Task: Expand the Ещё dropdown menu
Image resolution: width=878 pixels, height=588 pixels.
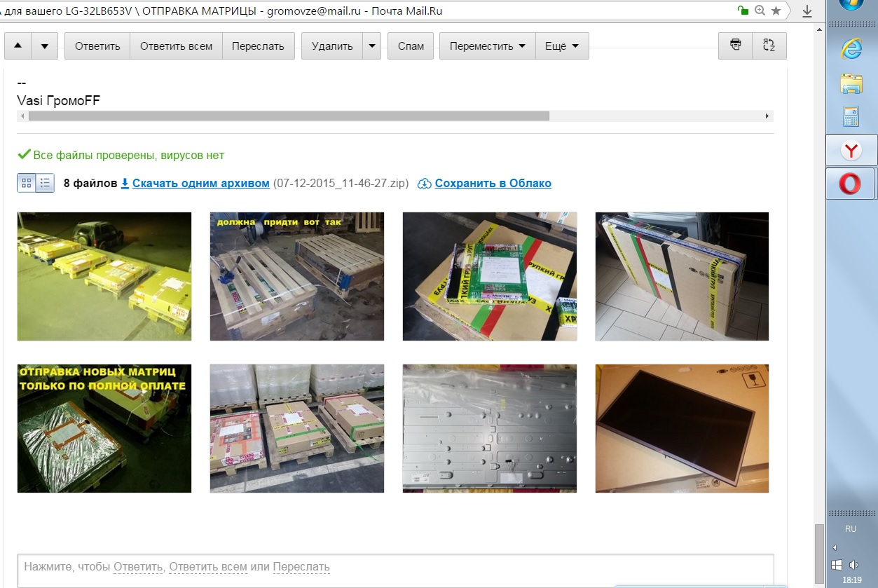Action: click(562, 46)
